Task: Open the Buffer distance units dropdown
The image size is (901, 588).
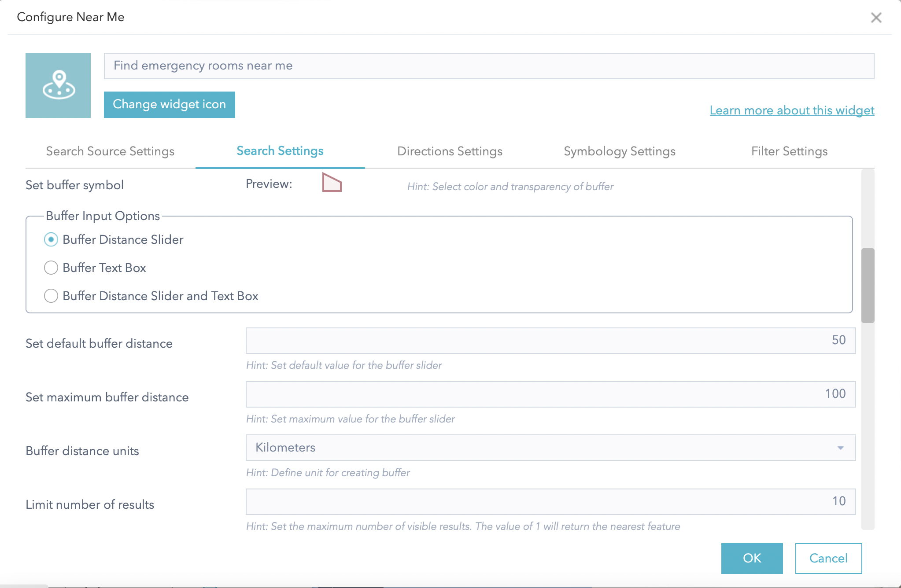Action: click(550, 448)
